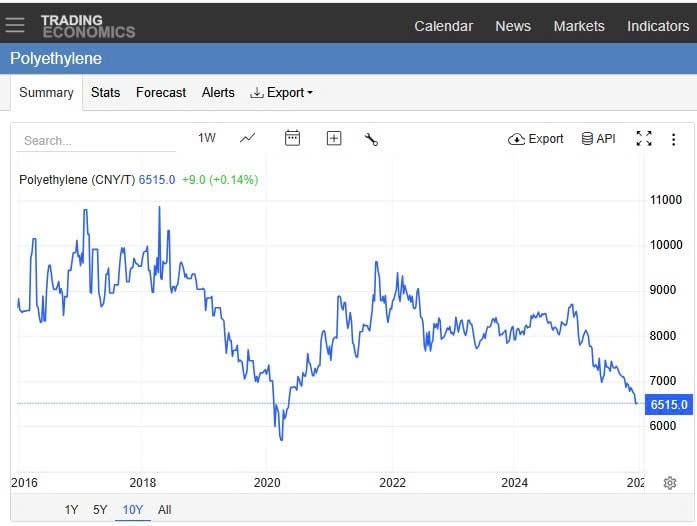Screen dimensions: 697x526
Task: Open chart settings gear icon
Action: point(669,483)
